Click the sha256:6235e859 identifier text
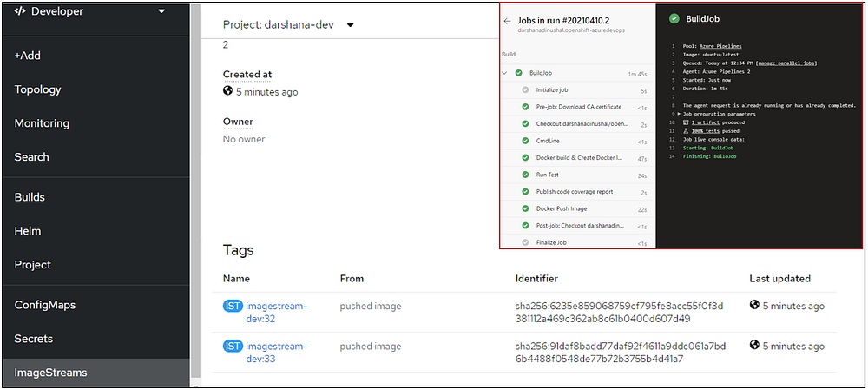Image resolution: width=868 pixels, height=390 pixels. tap(620, 313)
